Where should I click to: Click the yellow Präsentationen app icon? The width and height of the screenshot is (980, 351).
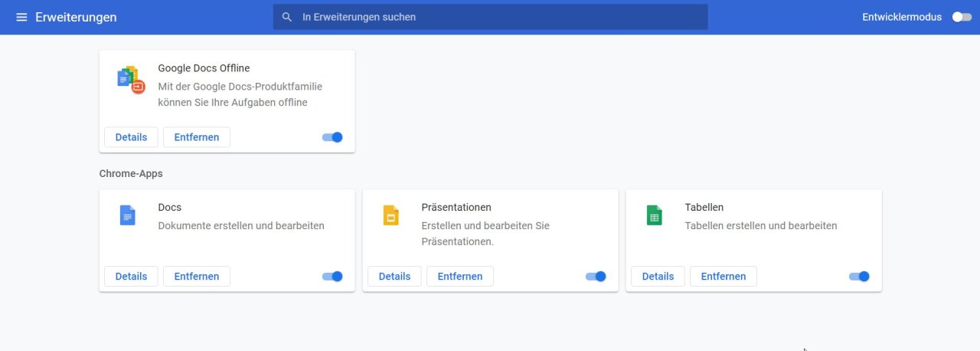pyautogui.click(x=390, y=215)
